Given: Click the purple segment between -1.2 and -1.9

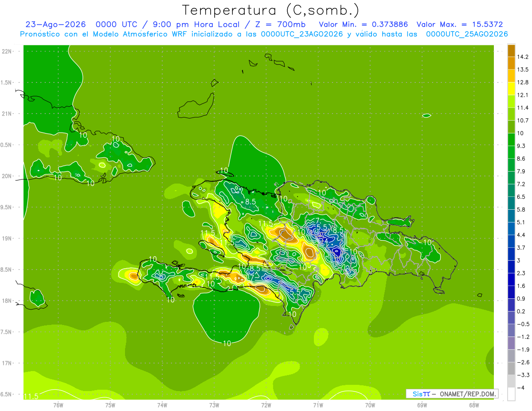Looking at the screenshot, I should coord(511,343).
